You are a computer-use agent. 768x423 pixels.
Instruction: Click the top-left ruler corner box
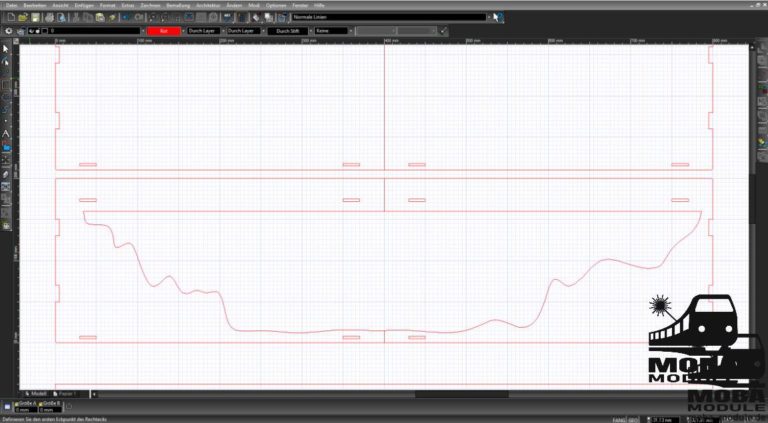click(x=16, y=41)
